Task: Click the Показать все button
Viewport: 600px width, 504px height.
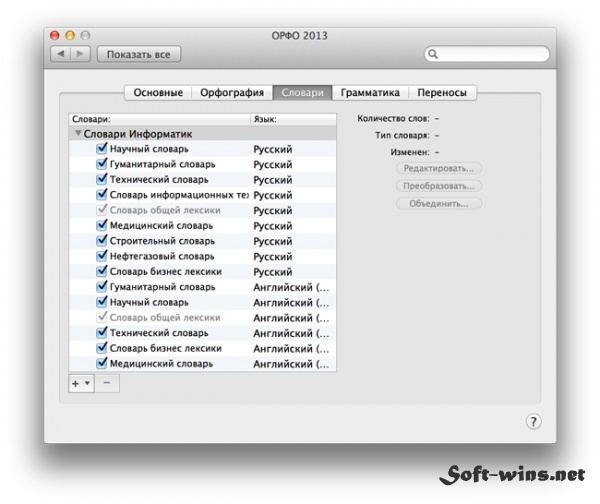Action: [139, 54]
